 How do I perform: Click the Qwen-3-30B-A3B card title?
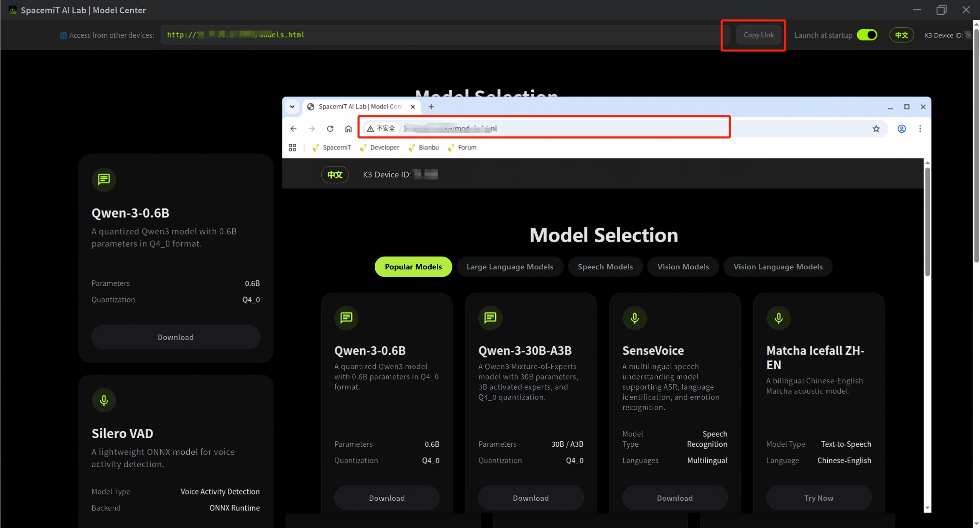[525, 351]
